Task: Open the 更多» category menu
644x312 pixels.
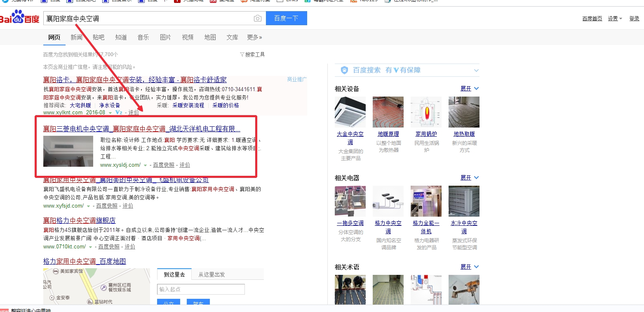Action: 254,37
